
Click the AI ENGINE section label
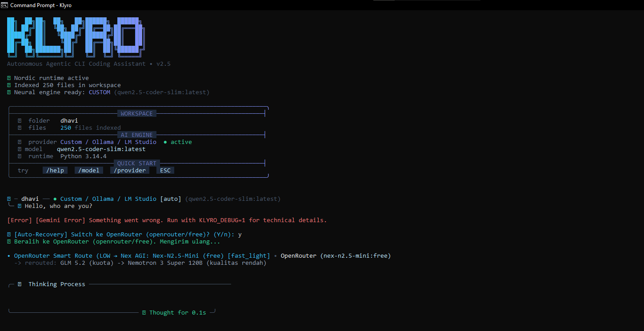point(137,135)
